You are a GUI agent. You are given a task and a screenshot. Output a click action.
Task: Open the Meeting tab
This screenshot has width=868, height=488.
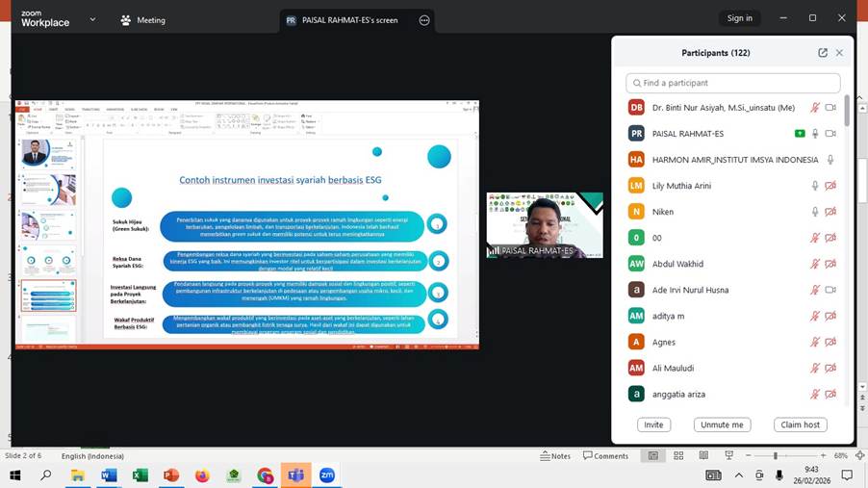(142, 20)
